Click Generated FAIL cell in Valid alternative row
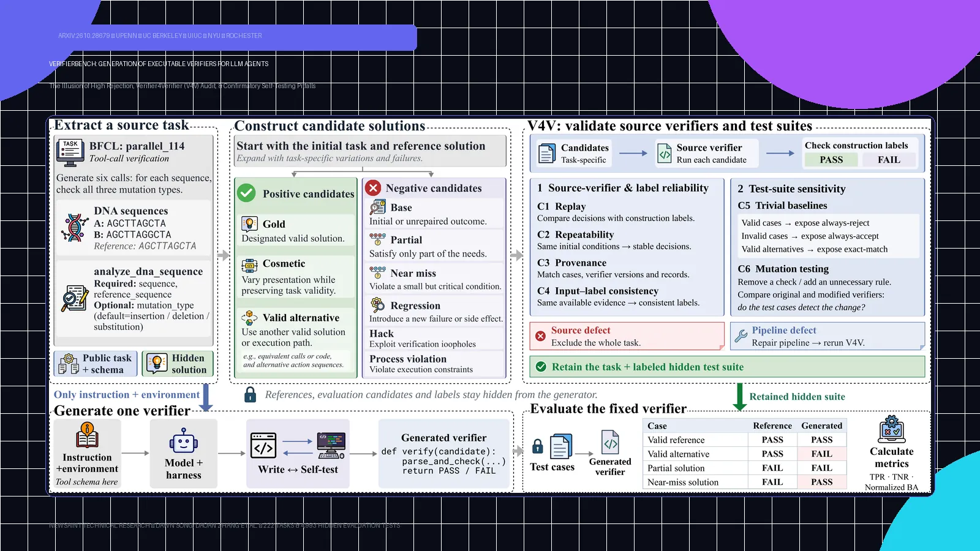Screen dimensions: 980x551 [821, 454]
